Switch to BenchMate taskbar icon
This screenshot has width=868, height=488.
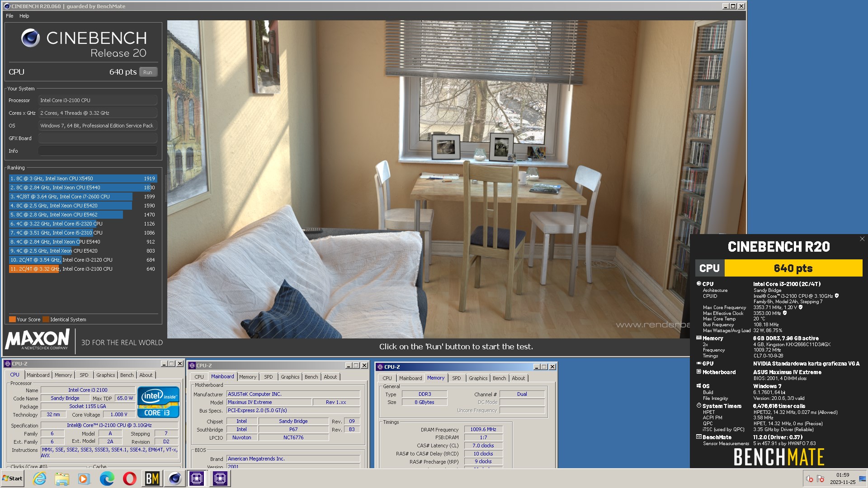click(152, 479)
